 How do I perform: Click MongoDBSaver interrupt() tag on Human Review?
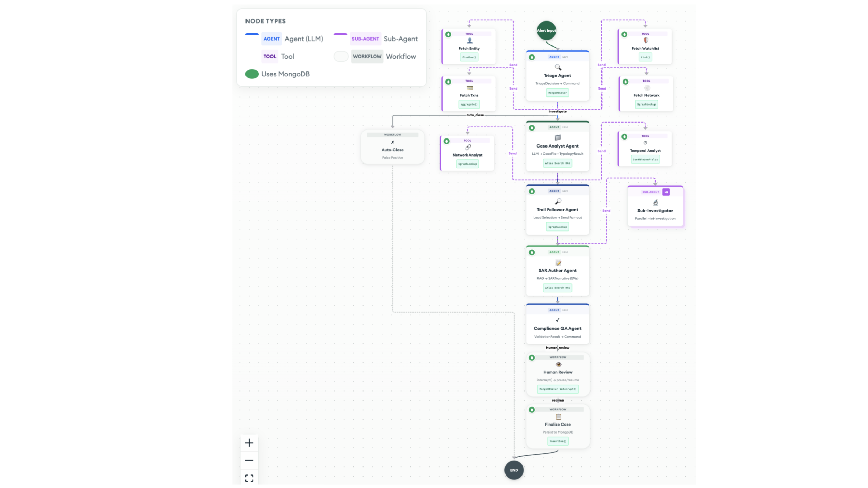[558, 389]
